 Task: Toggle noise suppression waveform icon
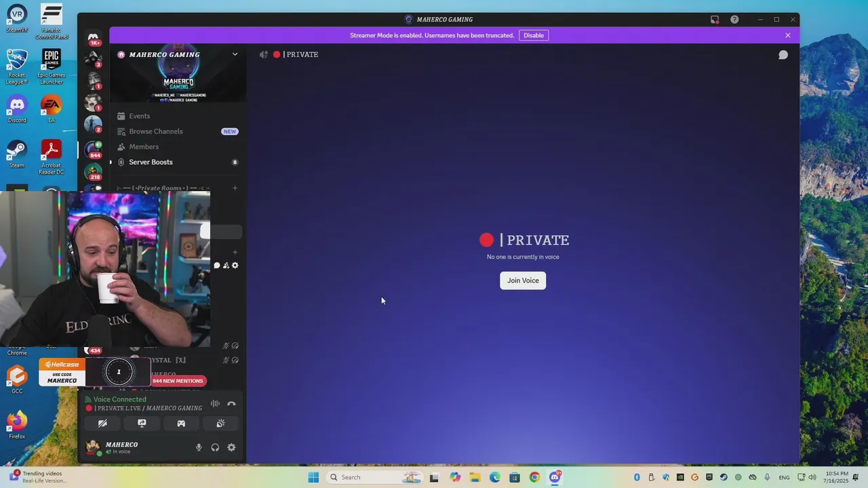(x=215, y=403)
